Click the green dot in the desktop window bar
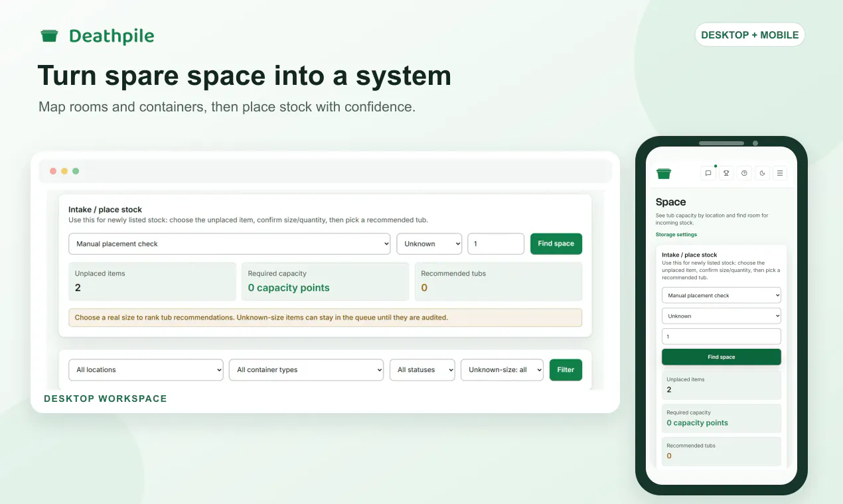843x504 pixels. 76,171
